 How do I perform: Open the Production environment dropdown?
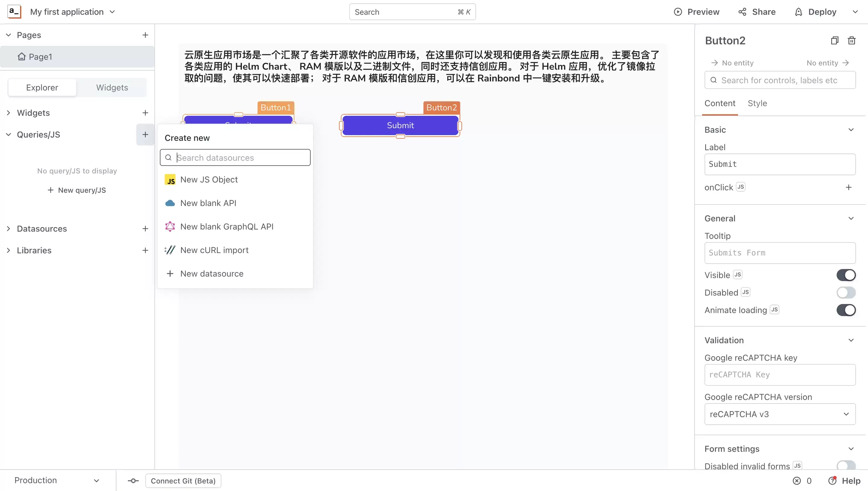click(x=57, y=480)
